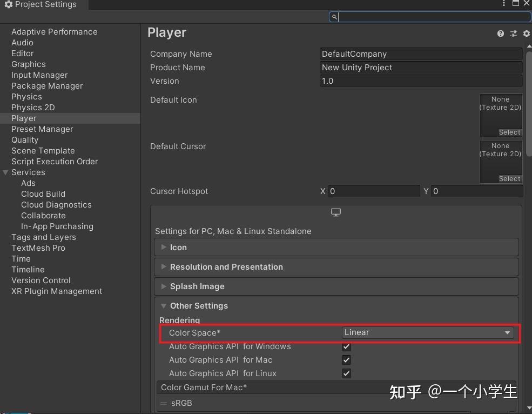
Task: Open the Color Space dropdown
Action: tap(427, 332)
